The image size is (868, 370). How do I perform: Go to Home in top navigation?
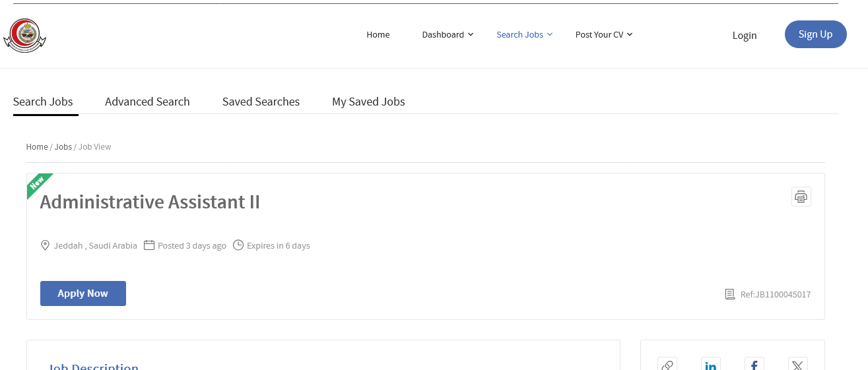[x=378, y=35]
